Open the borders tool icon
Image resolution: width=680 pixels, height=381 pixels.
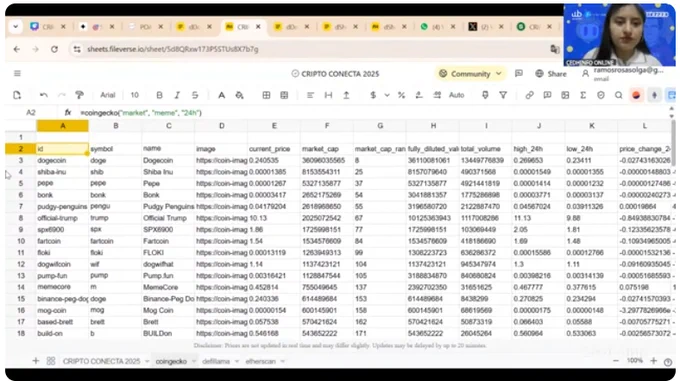coord(266,95)
